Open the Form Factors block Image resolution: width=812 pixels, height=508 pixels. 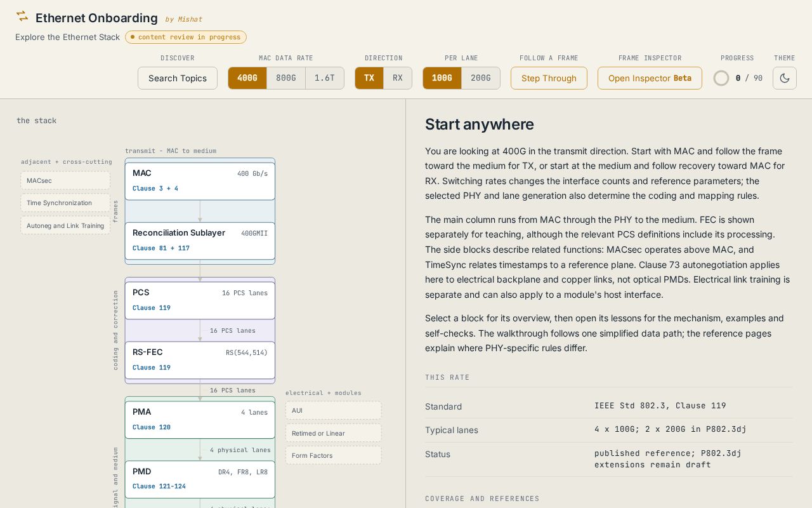(x=333, y=455)
